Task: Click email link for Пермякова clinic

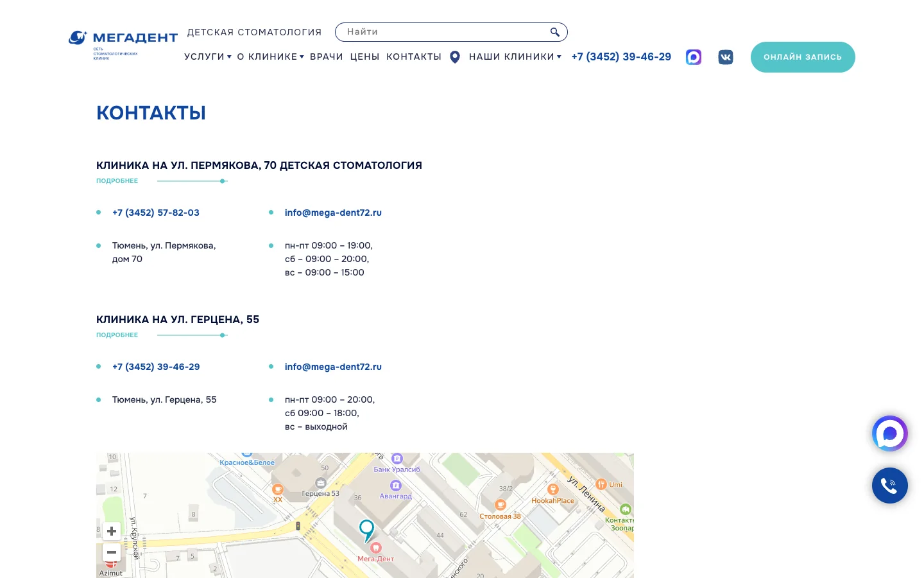Action: click(333, 213)
